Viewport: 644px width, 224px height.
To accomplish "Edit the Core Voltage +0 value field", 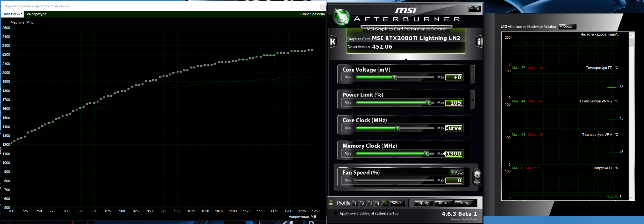I will pyautogui.click(x=454, y=77).
